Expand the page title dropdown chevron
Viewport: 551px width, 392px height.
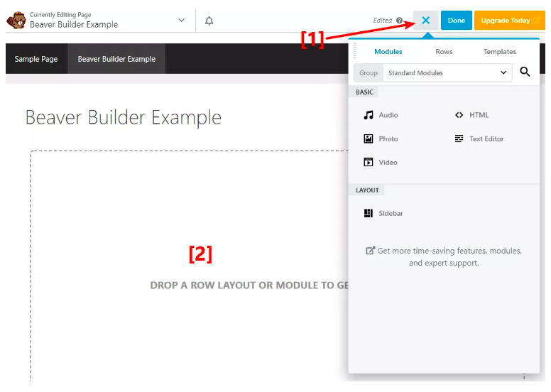pos(181,21)
